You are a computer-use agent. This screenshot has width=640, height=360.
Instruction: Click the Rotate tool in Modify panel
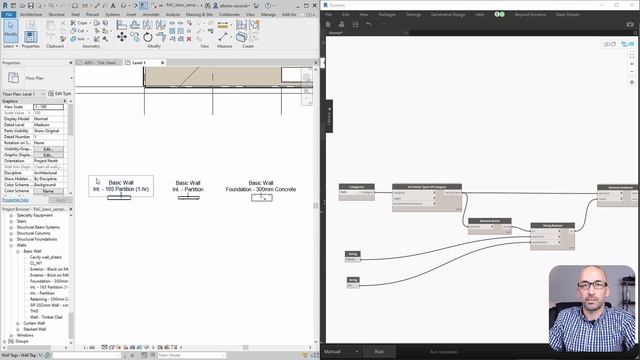click(x=148, y=37)
